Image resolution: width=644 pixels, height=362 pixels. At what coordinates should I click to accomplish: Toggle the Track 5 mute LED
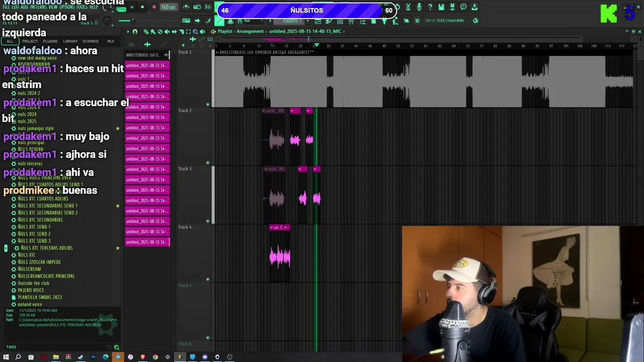(208, 338)
